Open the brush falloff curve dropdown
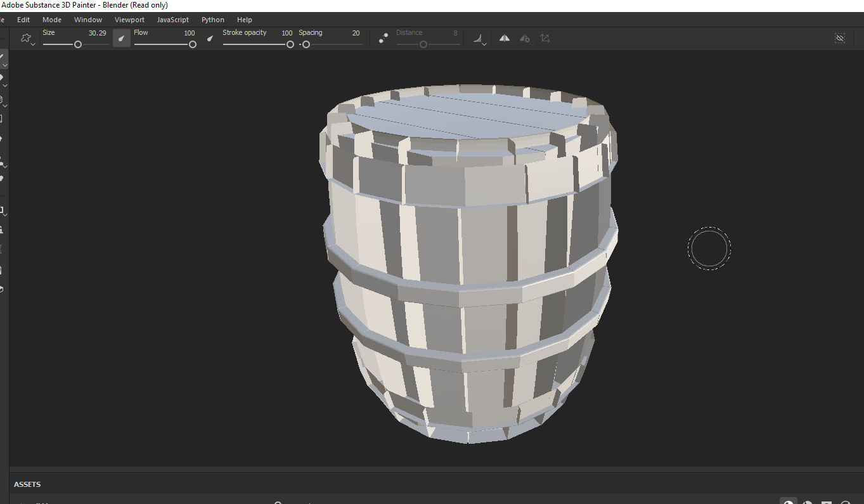 click(x=479, y=39)
